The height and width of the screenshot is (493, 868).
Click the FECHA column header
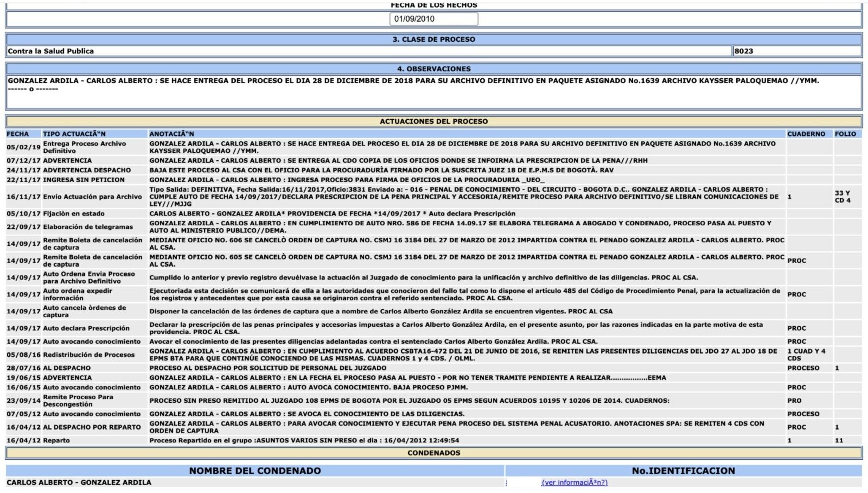coord(18,134)
